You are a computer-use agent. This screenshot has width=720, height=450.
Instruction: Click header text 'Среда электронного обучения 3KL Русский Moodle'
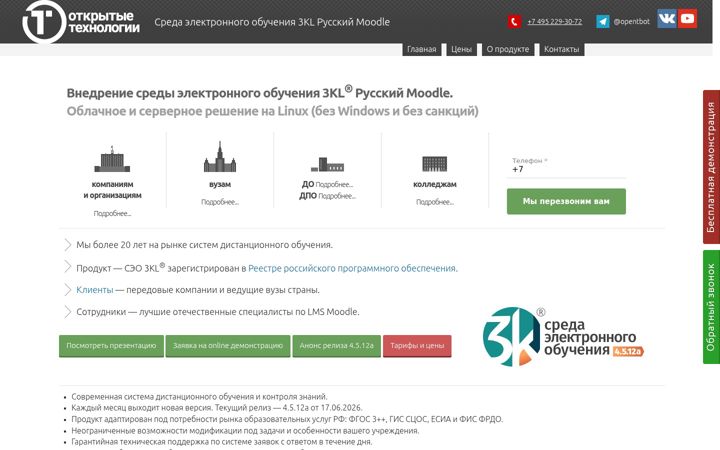click(x=272, y=22)
